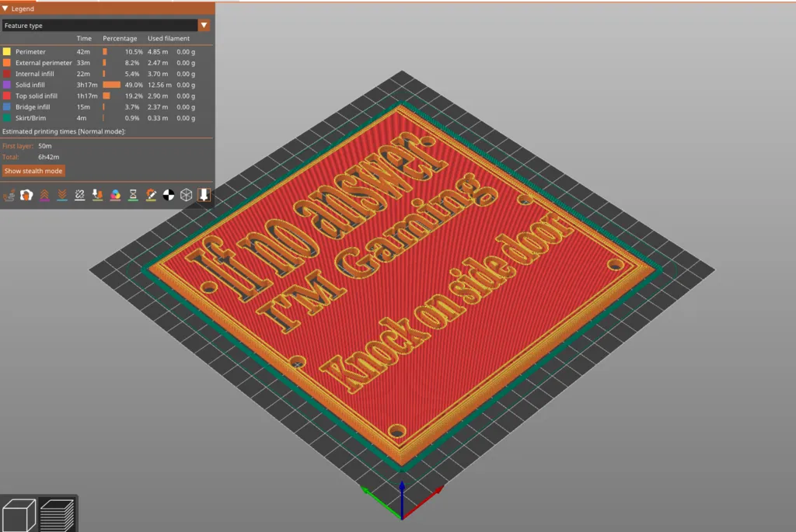Click the Used filament column header
The width and height of the screenshot is (796, 532).
169,39
